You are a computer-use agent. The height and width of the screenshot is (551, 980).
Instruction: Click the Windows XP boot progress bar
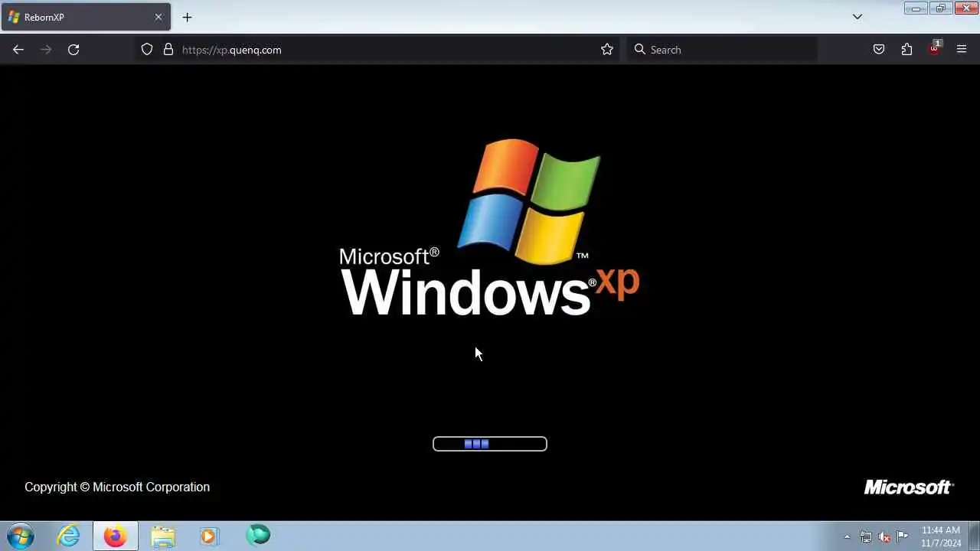tap(490, 444)
